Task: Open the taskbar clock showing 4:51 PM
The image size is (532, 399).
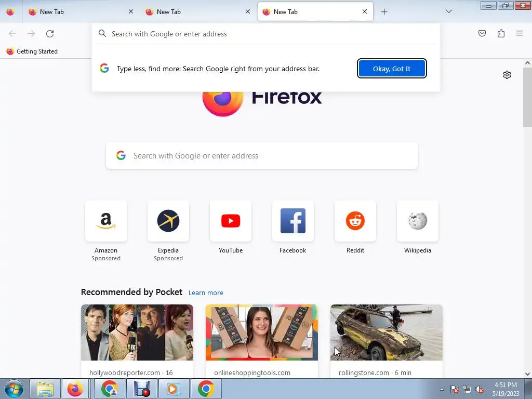Action: (x=506, y=389)
